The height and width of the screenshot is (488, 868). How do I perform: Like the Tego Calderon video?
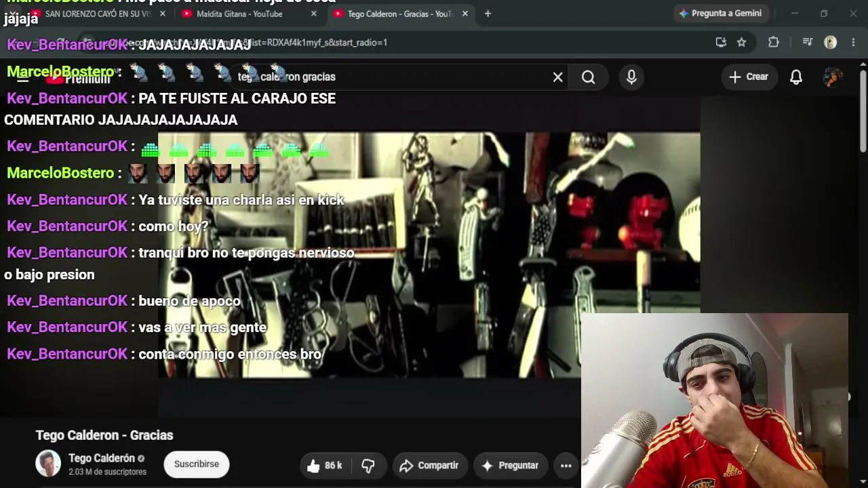pyautogui.click(x=324, y=466)
